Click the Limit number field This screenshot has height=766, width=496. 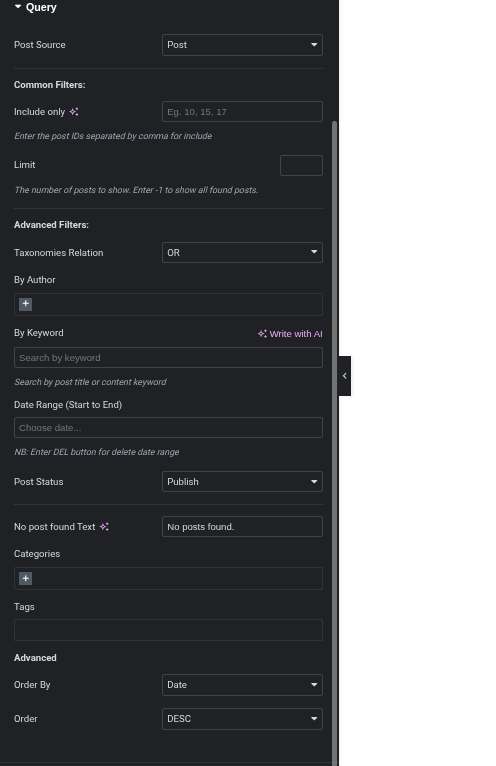(301, 165)
